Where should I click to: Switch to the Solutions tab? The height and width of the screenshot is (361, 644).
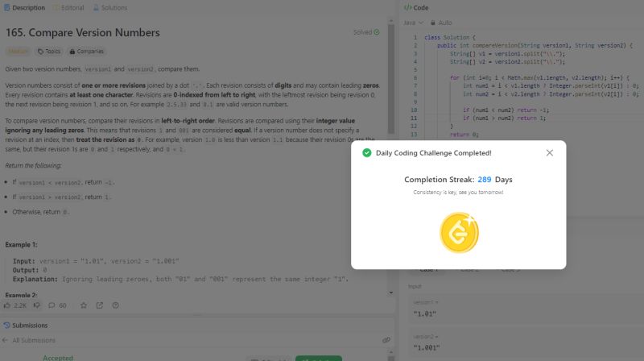point(110,8)
